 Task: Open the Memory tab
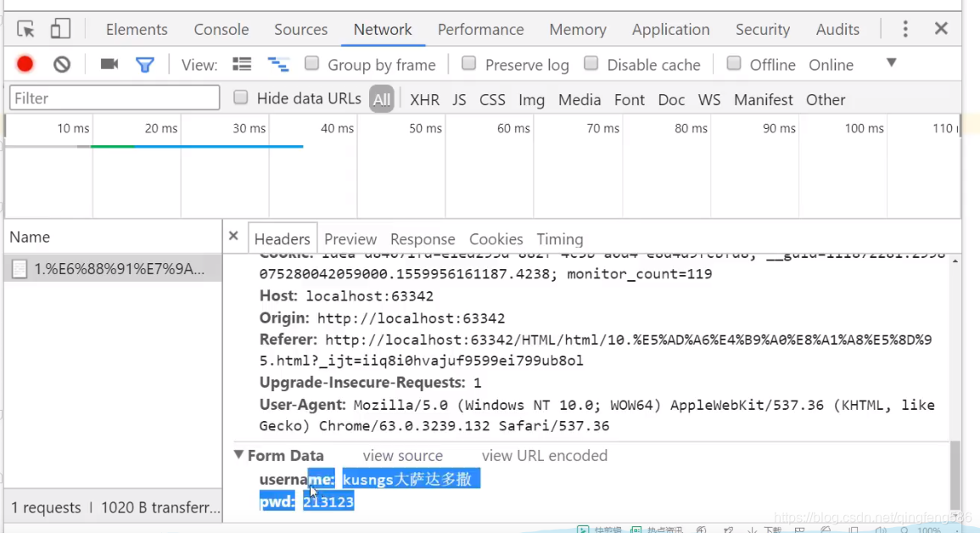[x=578, y=30]
